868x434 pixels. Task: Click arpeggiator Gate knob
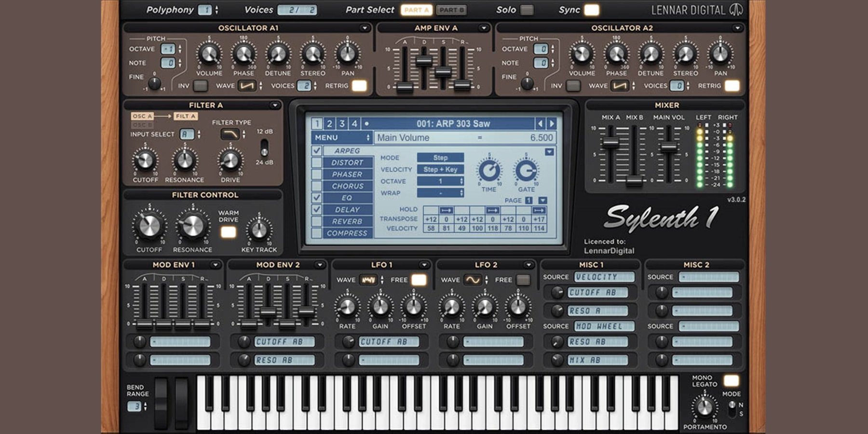tap(526, 170)
